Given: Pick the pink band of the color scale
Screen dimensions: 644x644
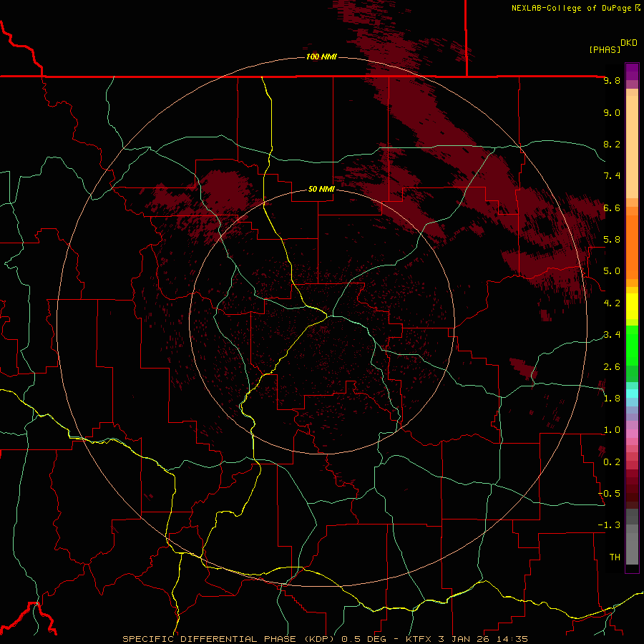Looking at the screenshot, I should pyautogui.click(x=632, y=433).
